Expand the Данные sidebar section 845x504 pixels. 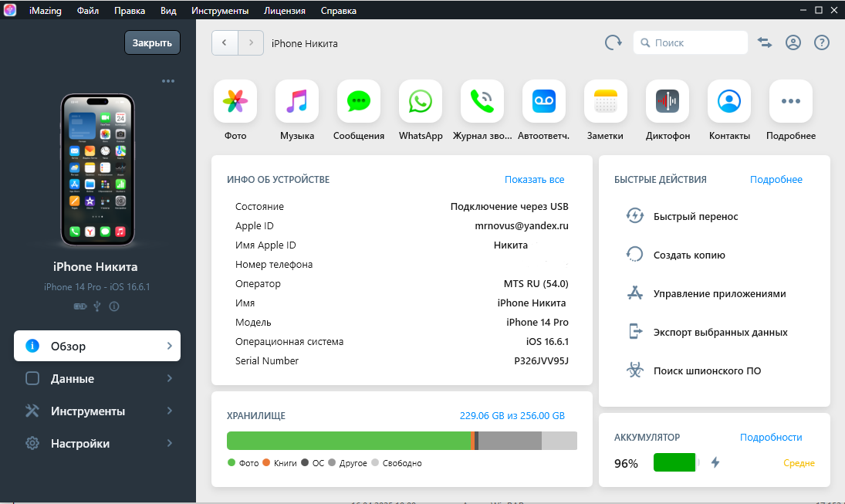pyautogui.click(x=97, y=379)
